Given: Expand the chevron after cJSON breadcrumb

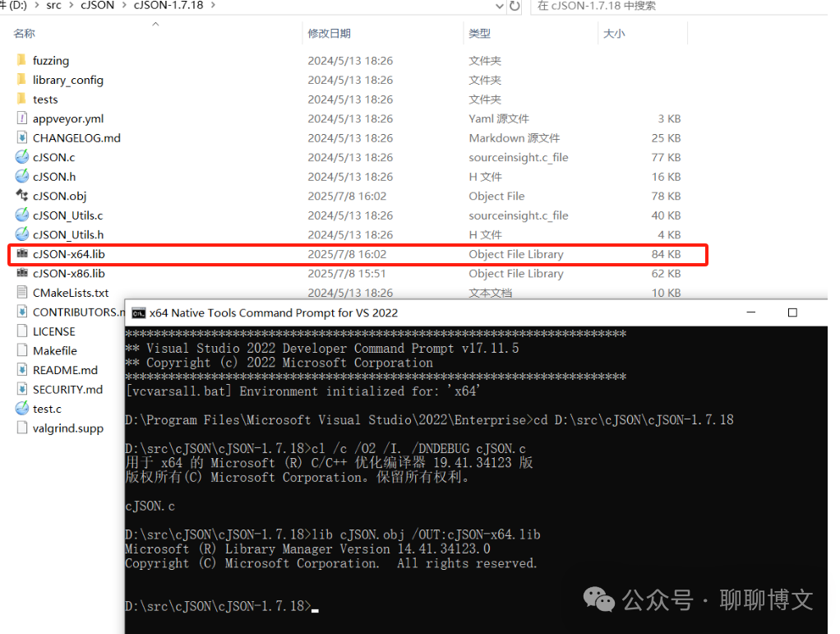Looking at the screenshot, I should tap(124, 6).
